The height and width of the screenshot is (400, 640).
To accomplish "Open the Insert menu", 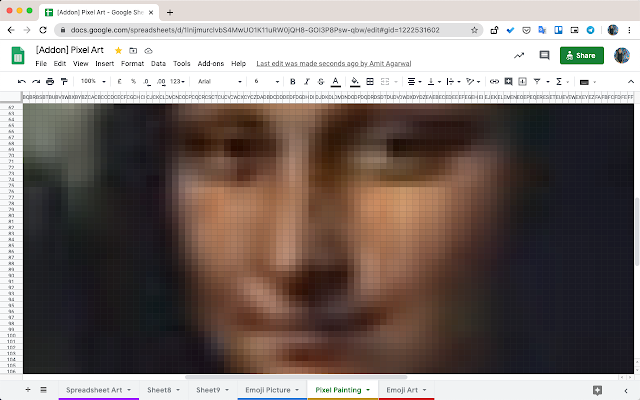I will point(104,64).
